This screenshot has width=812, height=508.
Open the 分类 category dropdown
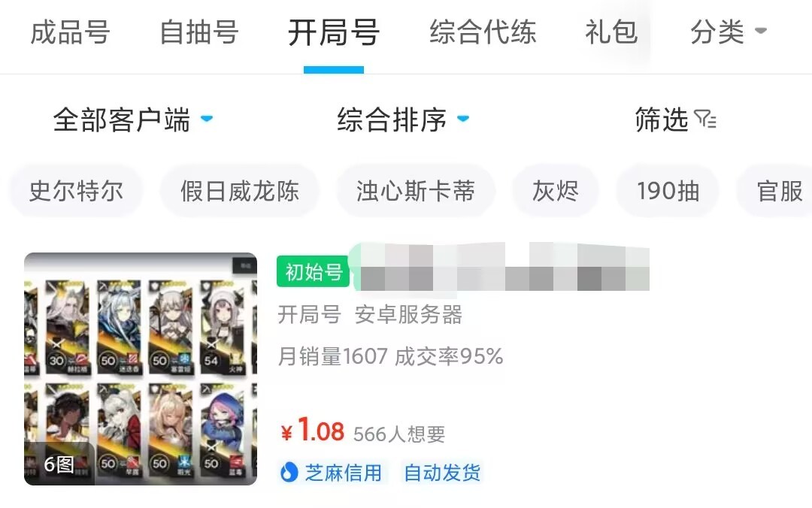coord(728,32)
